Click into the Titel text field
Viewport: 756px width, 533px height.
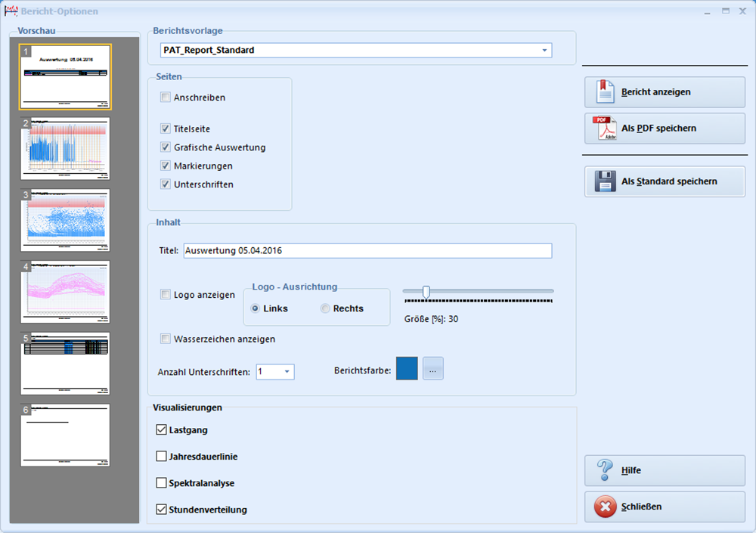[x=367, y=251]
